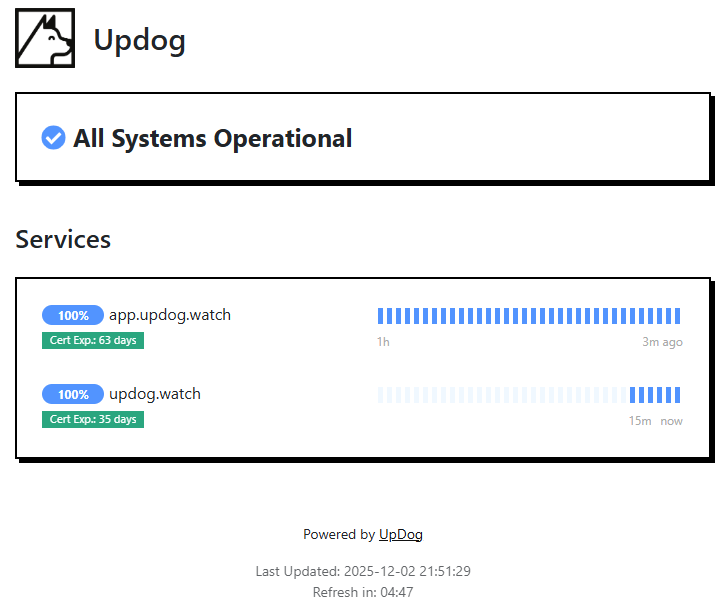Image resolution: width=724 pixels, height=607 pixels.
Task: Open the UpDog powered-by link
Action: point(400,534)
